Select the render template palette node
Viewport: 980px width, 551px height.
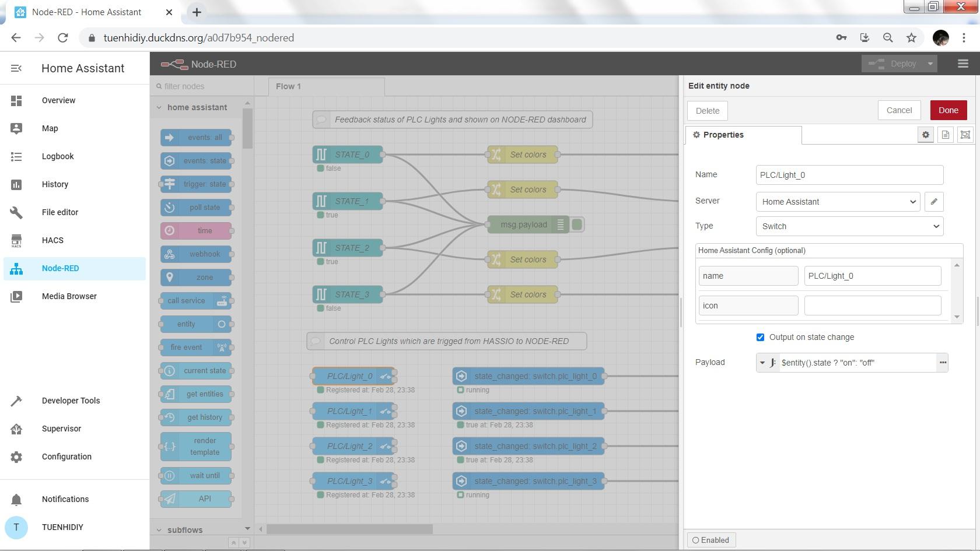coord(196,447)
